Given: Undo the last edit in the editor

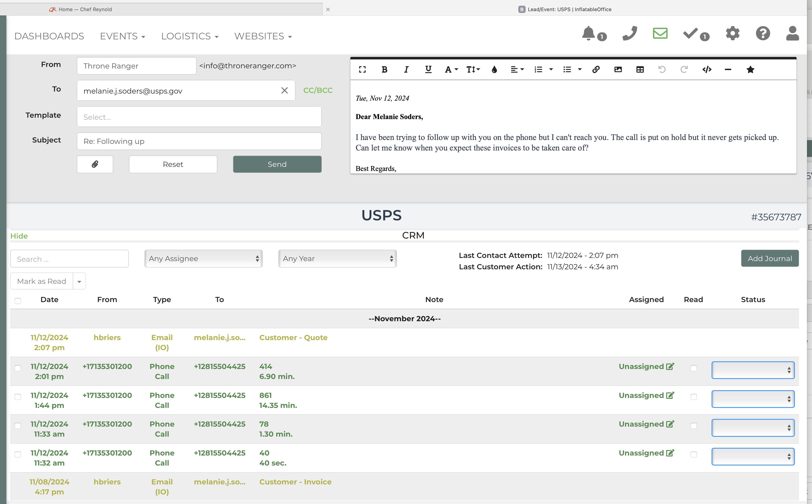Looking at the screenshot, I should 662,69.
